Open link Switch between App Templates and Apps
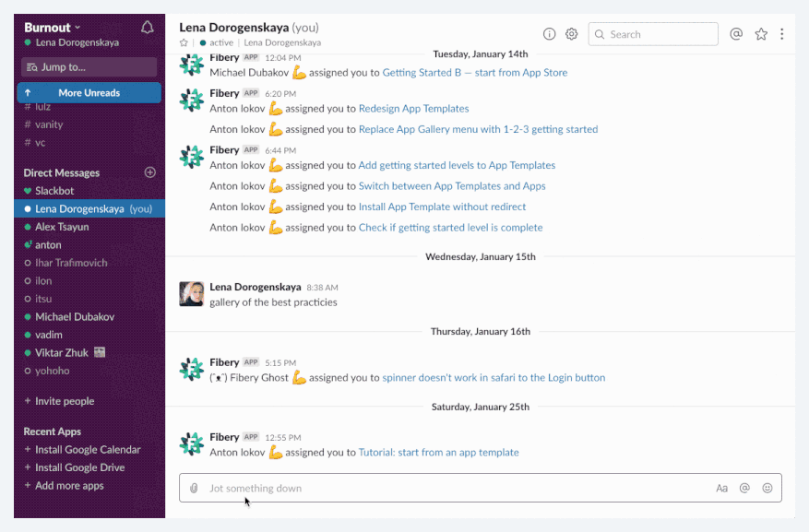This screenshot has width=809, height=532. point(452,186)
